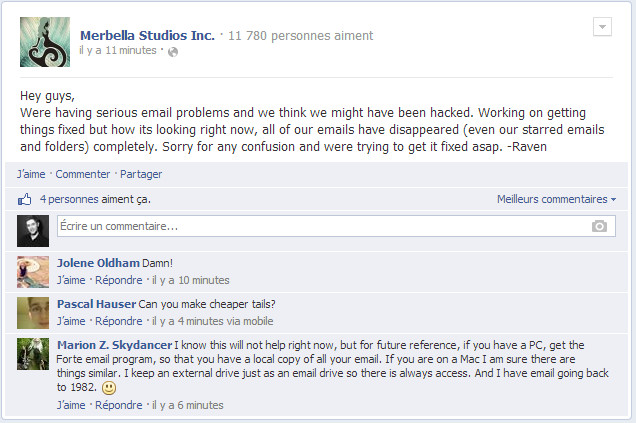Click the globe privacy icon
The width and height of the screenshot is (636, 423).
click(173, 51)
